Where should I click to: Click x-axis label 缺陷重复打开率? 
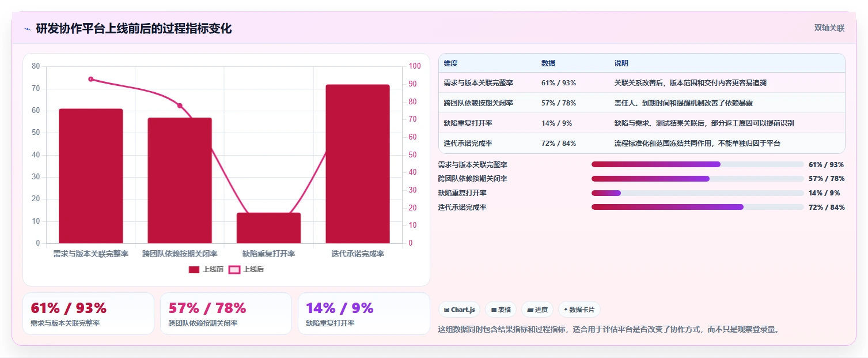point(268,254)
